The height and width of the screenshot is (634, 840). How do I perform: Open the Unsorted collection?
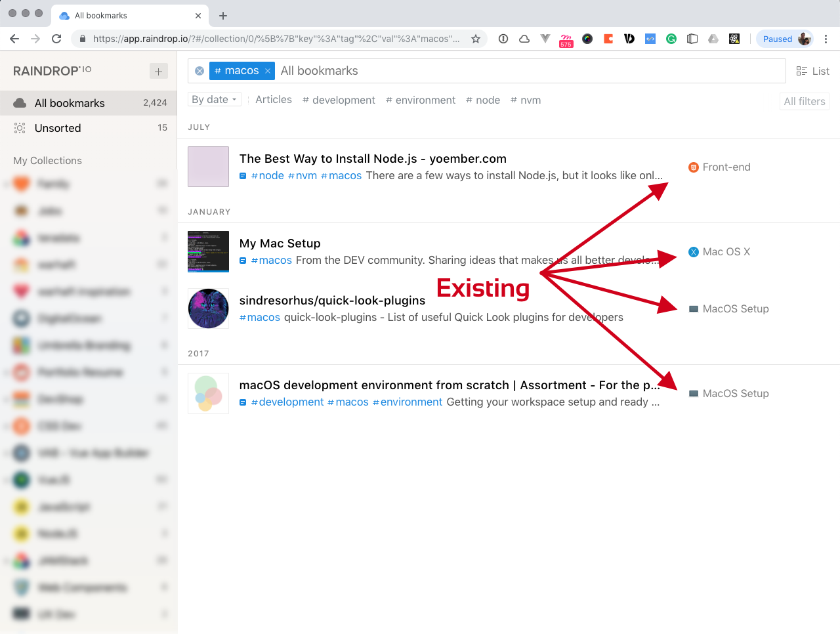(x=89, y=128)
